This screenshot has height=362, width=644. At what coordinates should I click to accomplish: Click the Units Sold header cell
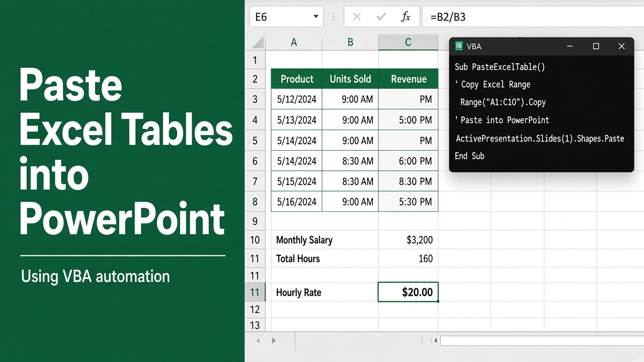click(x=350, y=79)
